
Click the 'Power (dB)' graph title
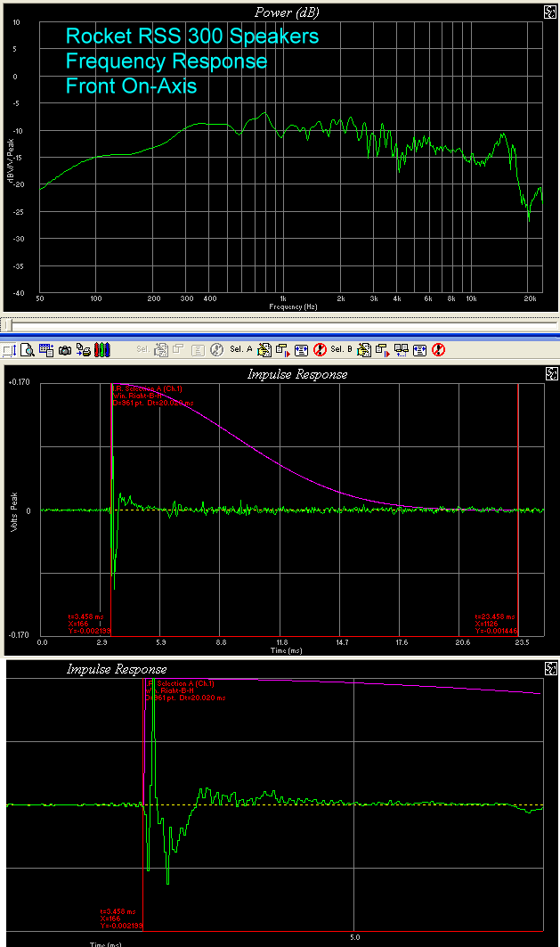tap(287, 12)
